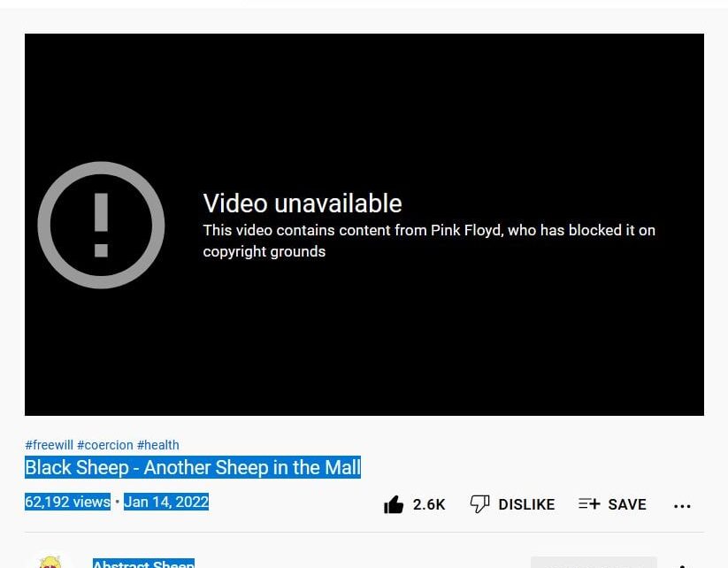Open the three-dot more actions menu
The height and width of the screenshot is (568, 728).
[x=682, y=506]
